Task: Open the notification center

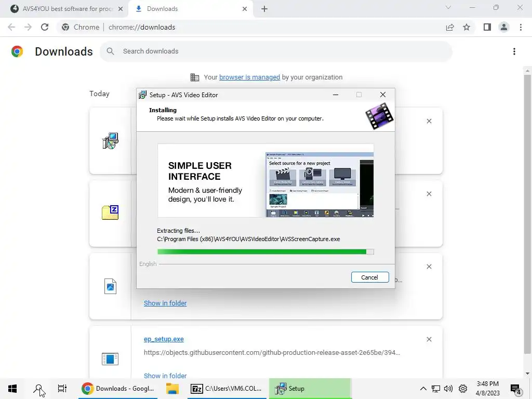Action: pos(516,389)
